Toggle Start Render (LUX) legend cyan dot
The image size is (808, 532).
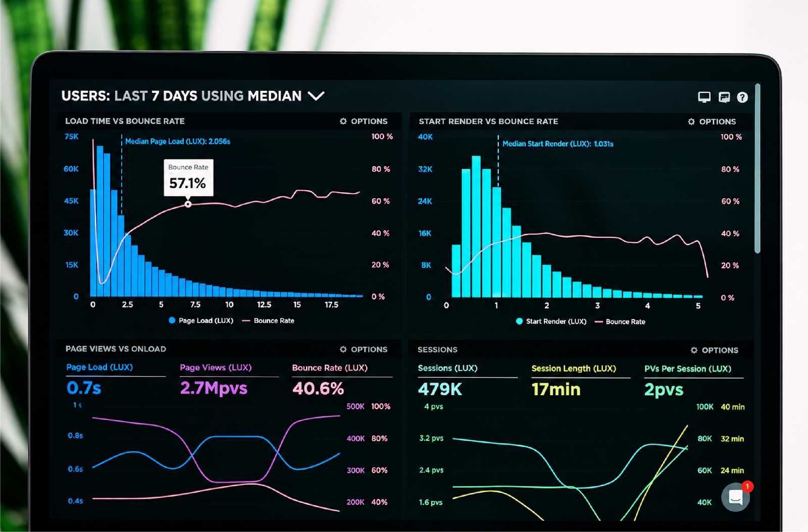point(519,321)
